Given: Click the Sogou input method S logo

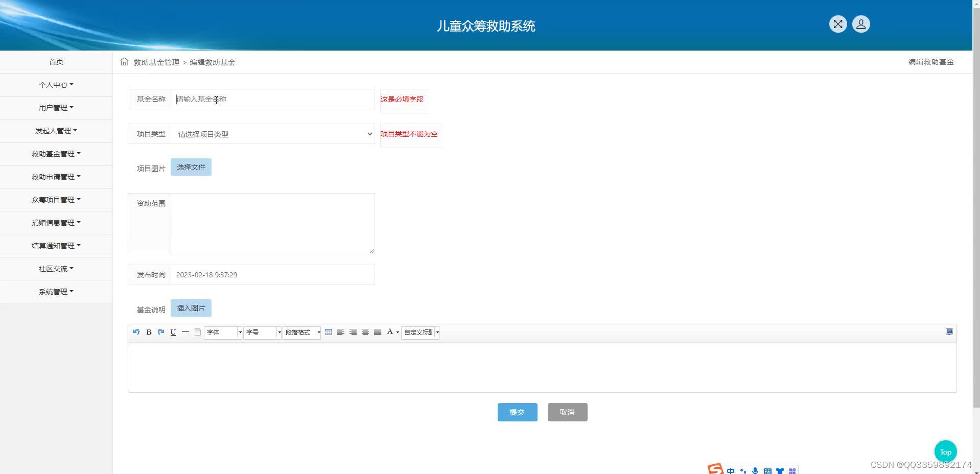Looking at the screenshot, I should point(715,469).
